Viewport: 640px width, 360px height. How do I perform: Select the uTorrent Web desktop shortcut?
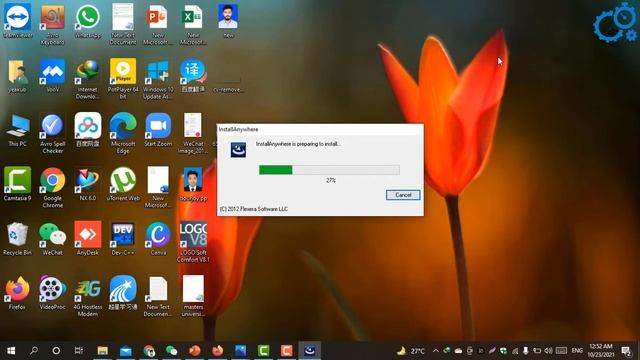pos(123,184)
